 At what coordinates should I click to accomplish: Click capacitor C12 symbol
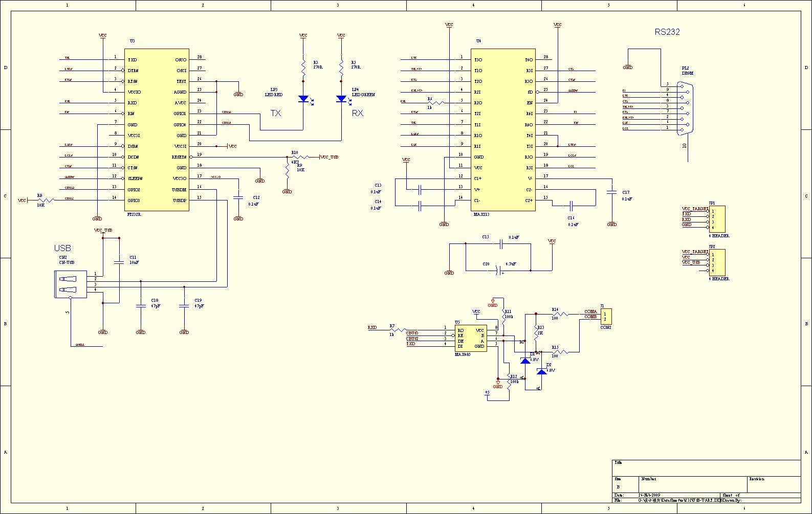click(x=238, y=197)
